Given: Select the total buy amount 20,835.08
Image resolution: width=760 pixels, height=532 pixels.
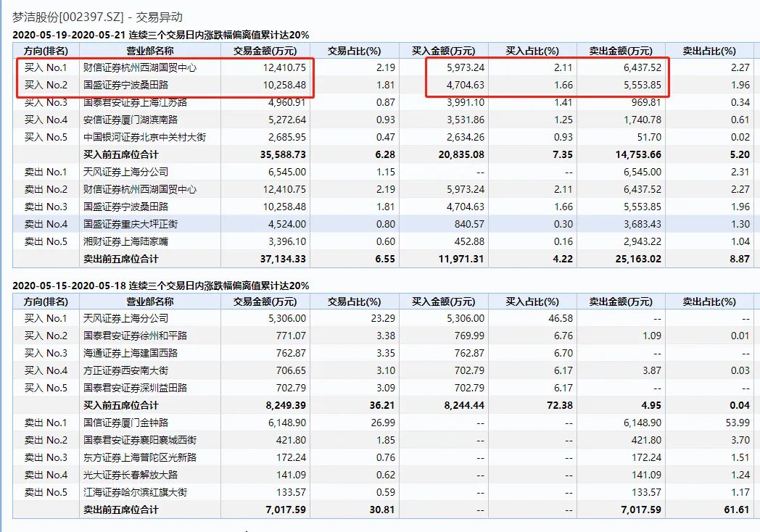Looking at the screenshot, I should point(461,154).
